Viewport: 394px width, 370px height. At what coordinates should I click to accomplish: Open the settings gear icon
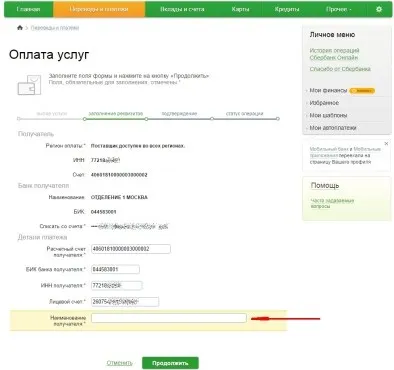pos(379,9)
